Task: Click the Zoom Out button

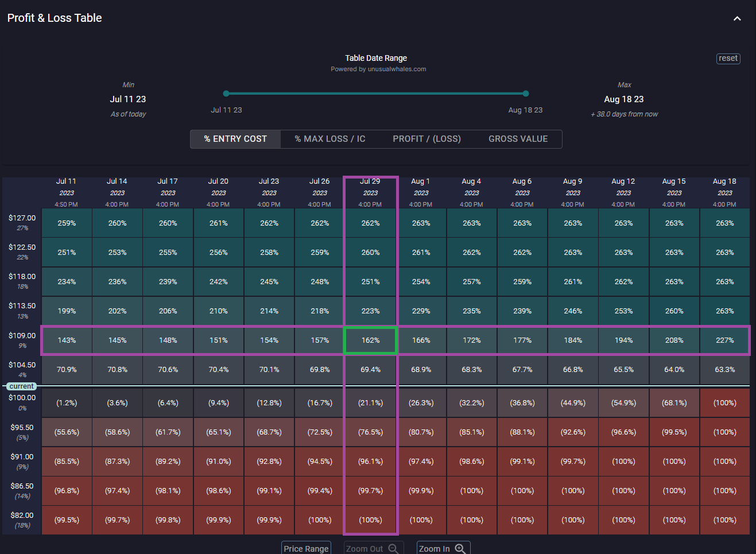Action: tap(373, 548)
